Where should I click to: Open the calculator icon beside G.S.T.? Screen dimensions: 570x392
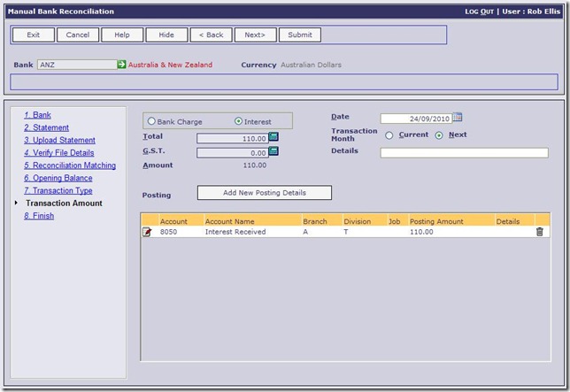pos(273,151)
